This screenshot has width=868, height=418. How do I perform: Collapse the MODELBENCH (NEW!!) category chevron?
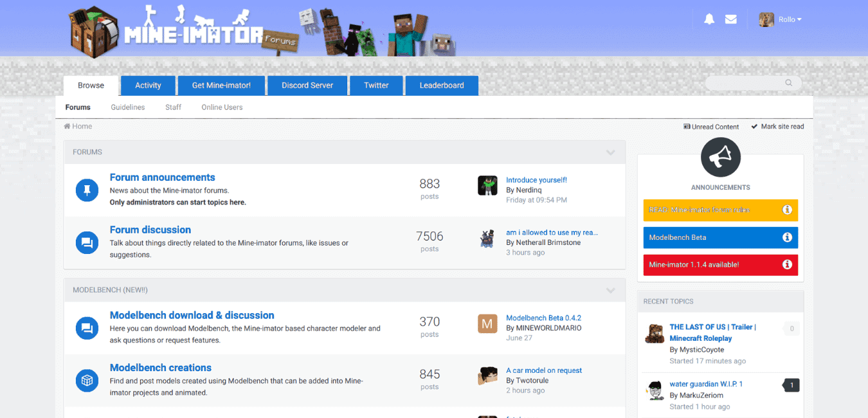[611, 290]
